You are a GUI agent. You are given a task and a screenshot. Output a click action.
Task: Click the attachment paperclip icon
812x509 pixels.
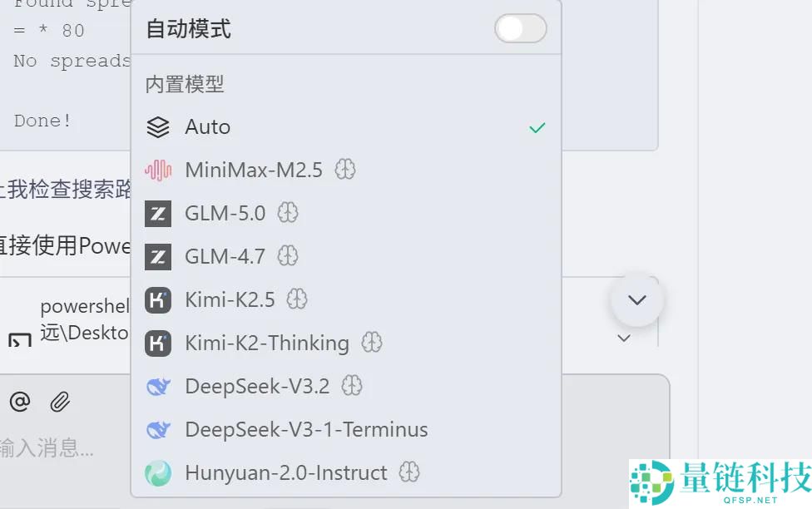pos(58,402)
